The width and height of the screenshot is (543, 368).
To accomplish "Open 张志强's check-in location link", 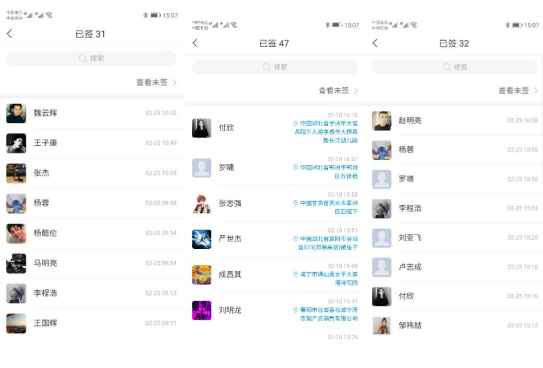I will pyautogui.click(x=326, y=207).
